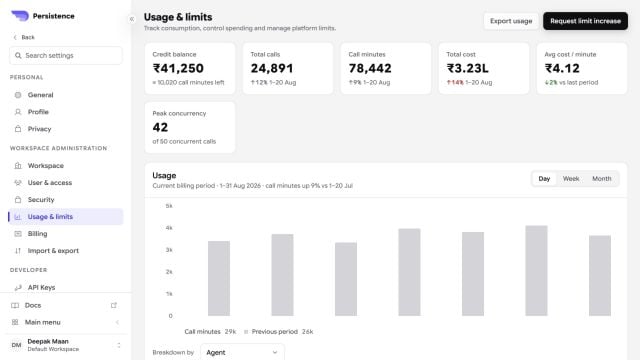
Task: Click the User & access icon
Action: pyautogui.click(x=18, y=182)
